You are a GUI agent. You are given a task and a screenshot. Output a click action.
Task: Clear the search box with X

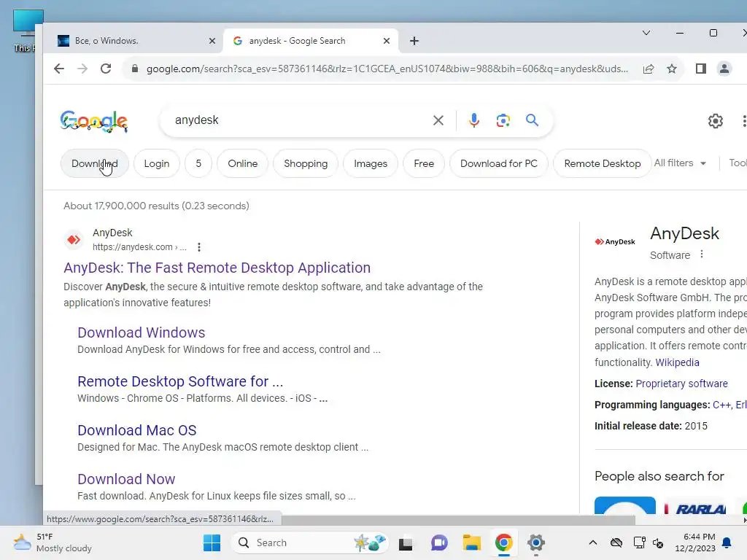tap(438, 120)
